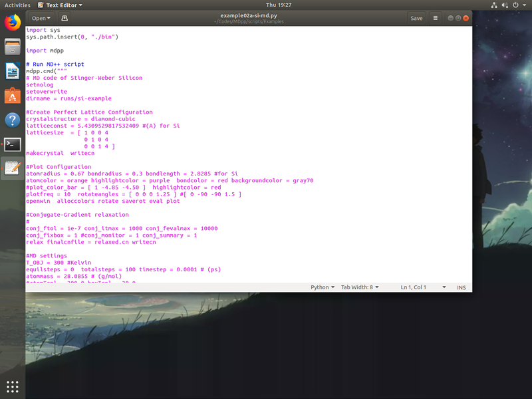Click 'relax finalcnfile = relaxed.cn' line
Screen dimensions: 532x399
91,242
